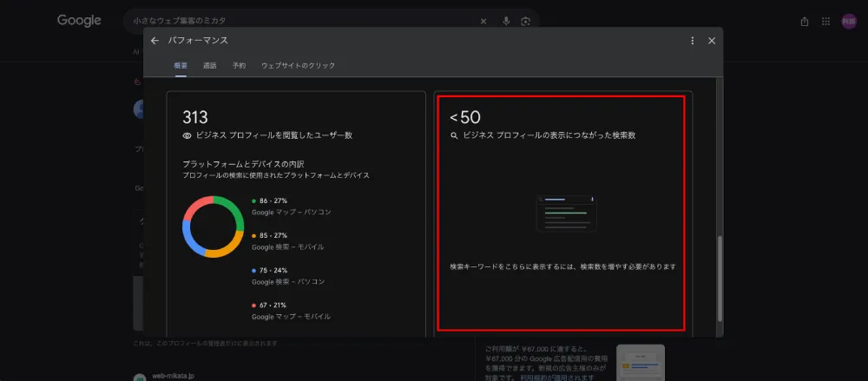The width and height of the screenshot is (868, 381).
Task: Click the search keyword placeholder illustration
Action: [566, 213]
